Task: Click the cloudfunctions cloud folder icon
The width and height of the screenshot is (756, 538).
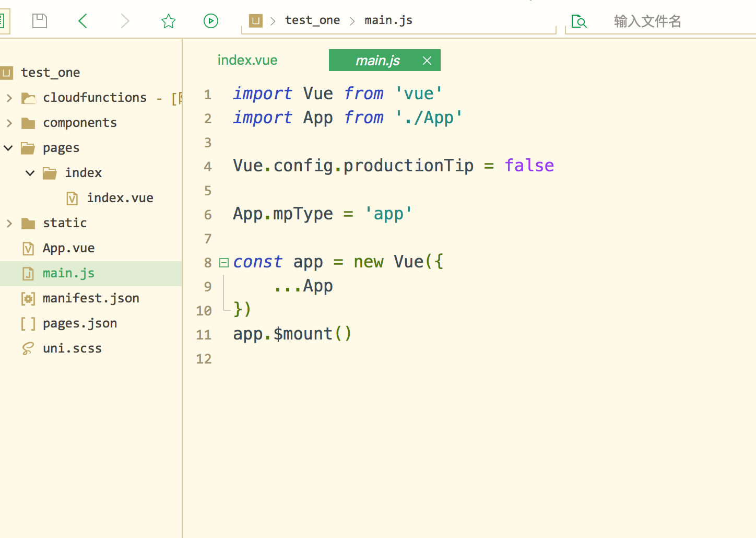Action: pos(28,98)
